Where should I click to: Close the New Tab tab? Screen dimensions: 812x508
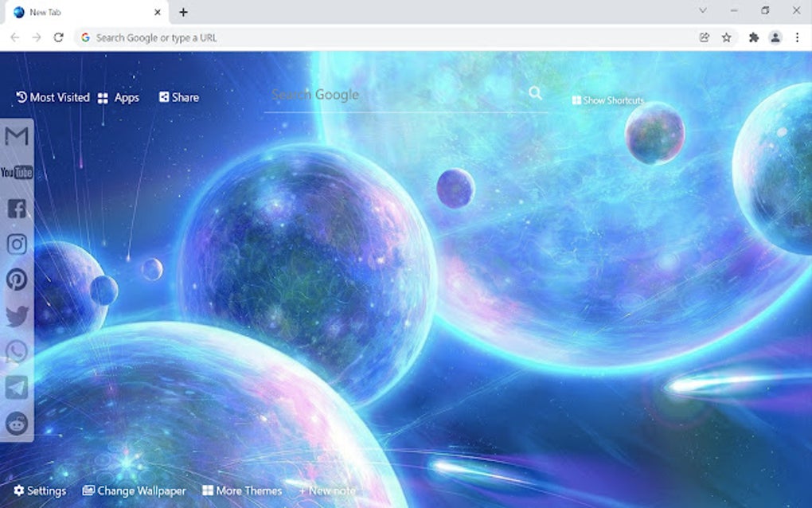[158, 12]
